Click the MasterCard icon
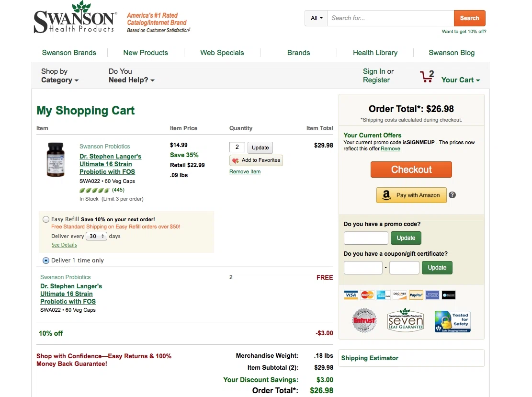Image resolution: width=532 pixels, height=397 pixels. (x=367, y=295)
